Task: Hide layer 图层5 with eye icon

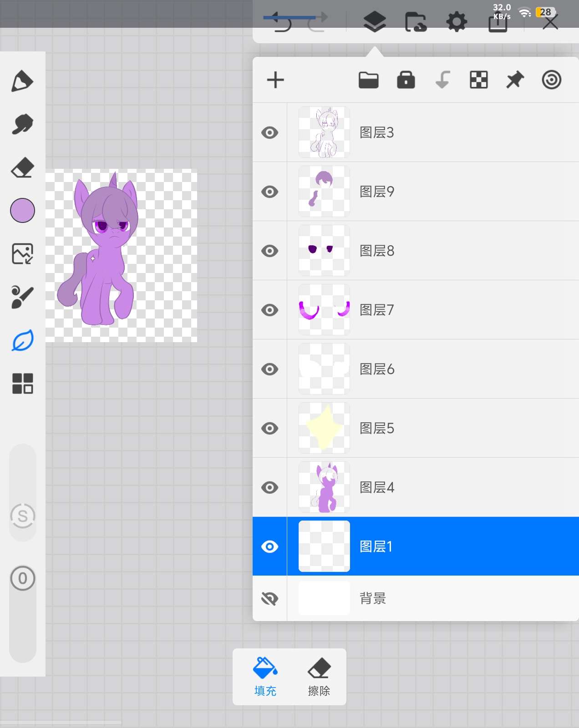Action: [270, 428]
